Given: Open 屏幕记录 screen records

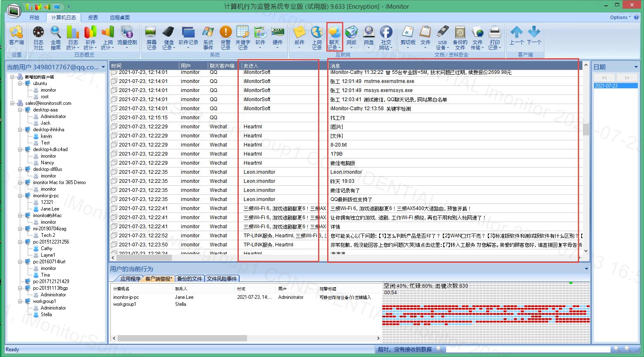Looking at the screenshot, I should click(152, 38).
